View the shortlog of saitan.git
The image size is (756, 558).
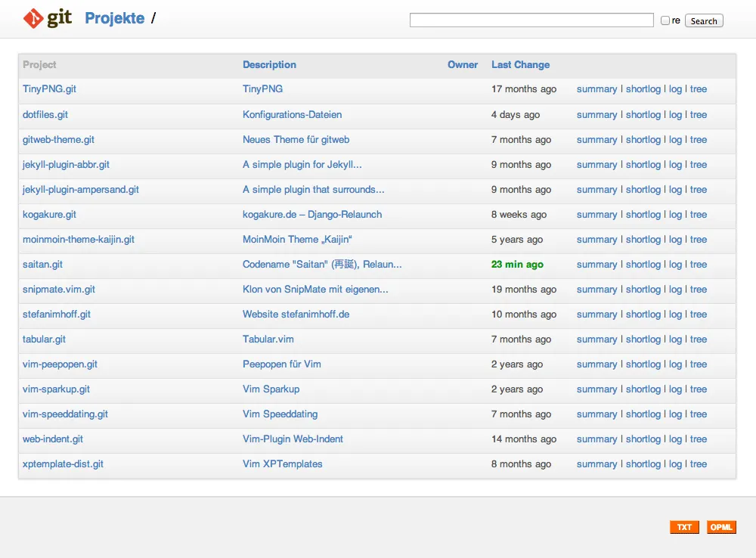(x=643, y=264)
